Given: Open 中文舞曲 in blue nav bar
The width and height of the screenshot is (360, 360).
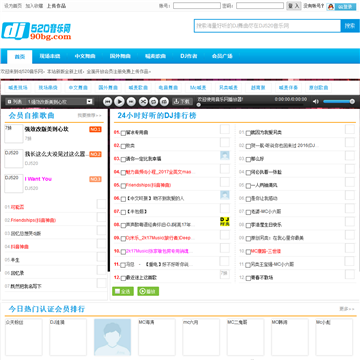Looking at the screenshot, I should (85, 56).
